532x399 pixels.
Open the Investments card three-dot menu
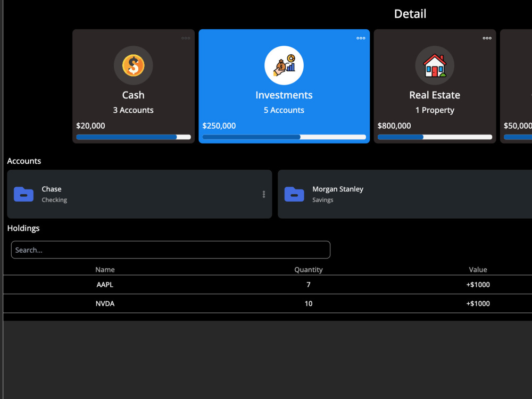pyautogui.click(x=361, y=38)
